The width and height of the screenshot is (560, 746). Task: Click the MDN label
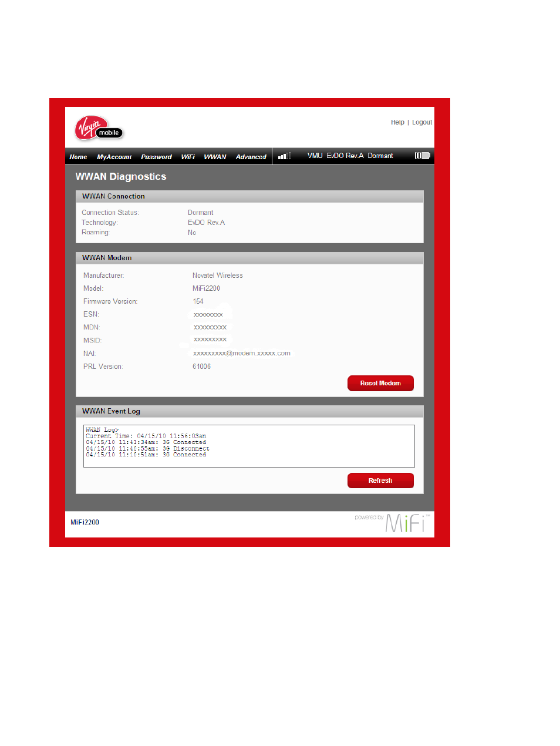click(92, 327)
